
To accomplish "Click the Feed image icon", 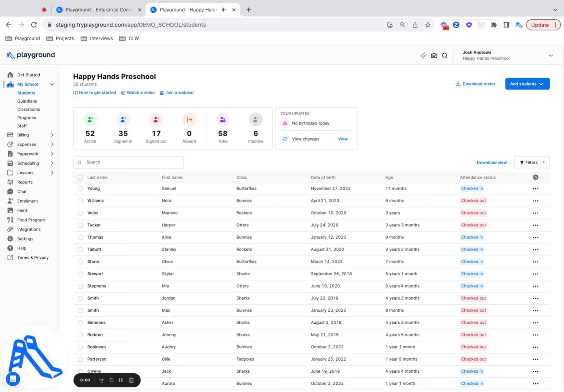I will [10, 211].
